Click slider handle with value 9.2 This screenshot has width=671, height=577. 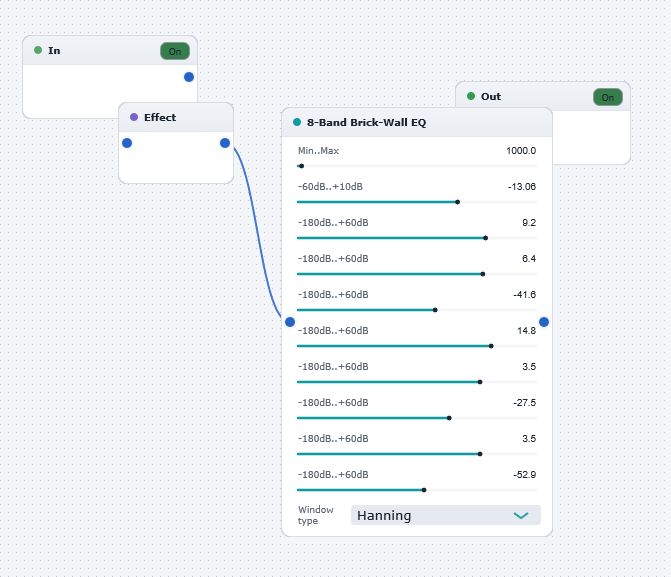click(485, 238)
